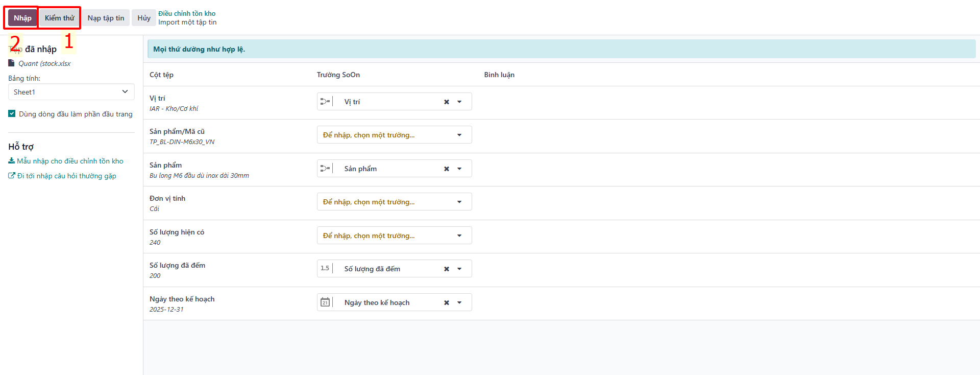
Task: Click the Mọi thứ dường như hợp lệ message
Action: click(199, 49)
